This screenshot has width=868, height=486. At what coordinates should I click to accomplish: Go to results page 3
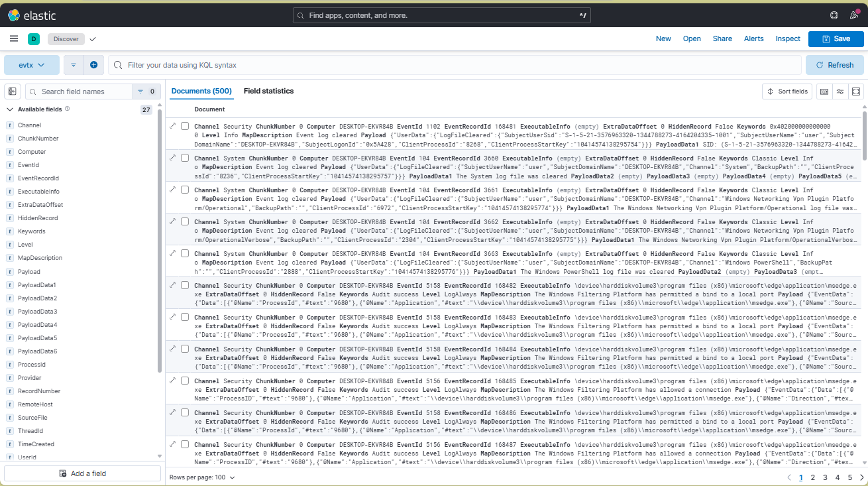tap(825, 477)
